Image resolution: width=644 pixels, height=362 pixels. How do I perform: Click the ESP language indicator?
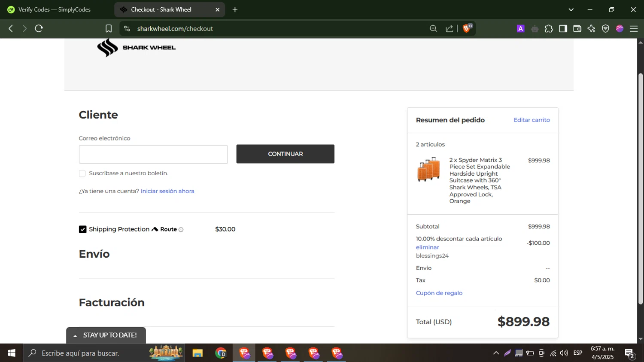tap(578, 353)
